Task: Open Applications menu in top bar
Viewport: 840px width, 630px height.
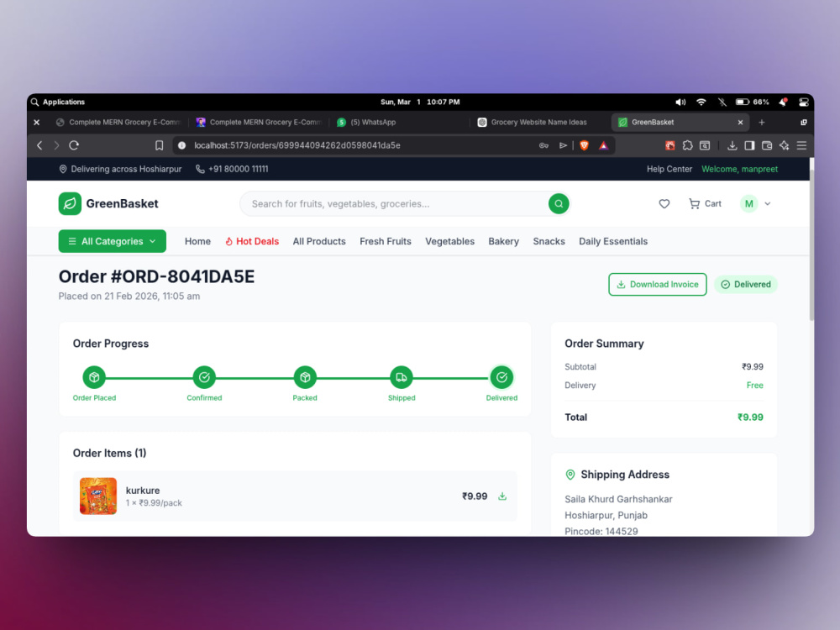Action: pos(63,102)
